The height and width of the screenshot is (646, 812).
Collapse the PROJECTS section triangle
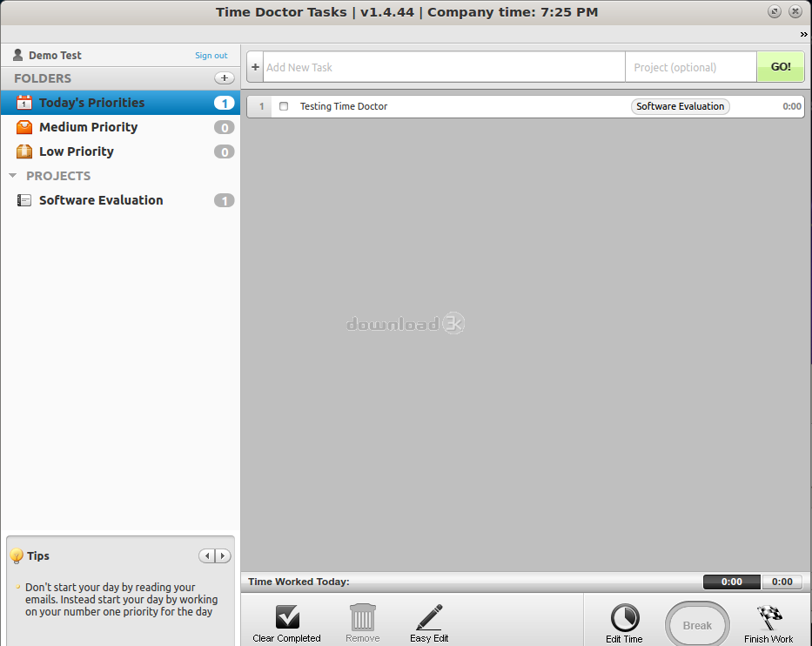pos(13,176)
